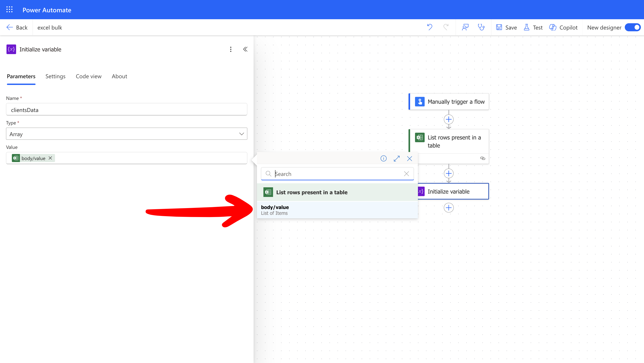Click the Save button
Image resolution: width=644 pixels, height=363 pixels.
click(x=506, y=27)
